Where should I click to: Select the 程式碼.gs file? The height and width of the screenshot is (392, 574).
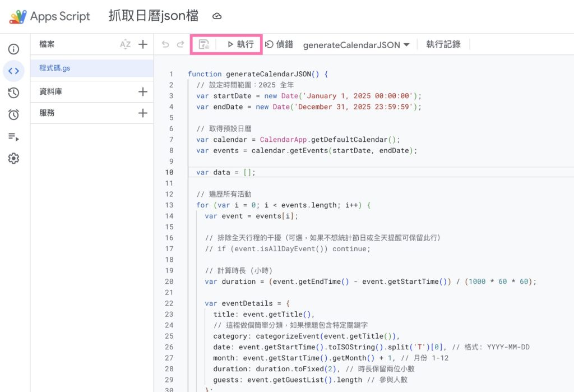55,68
